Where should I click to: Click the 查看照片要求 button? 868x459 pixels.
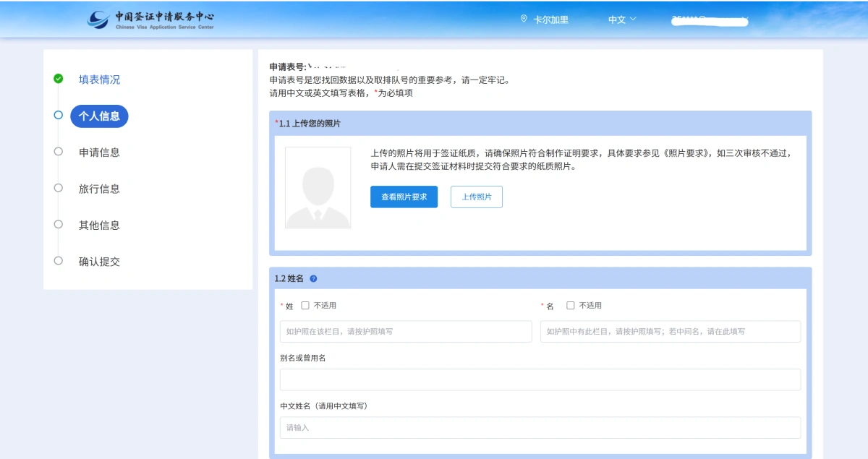[404, 197]
